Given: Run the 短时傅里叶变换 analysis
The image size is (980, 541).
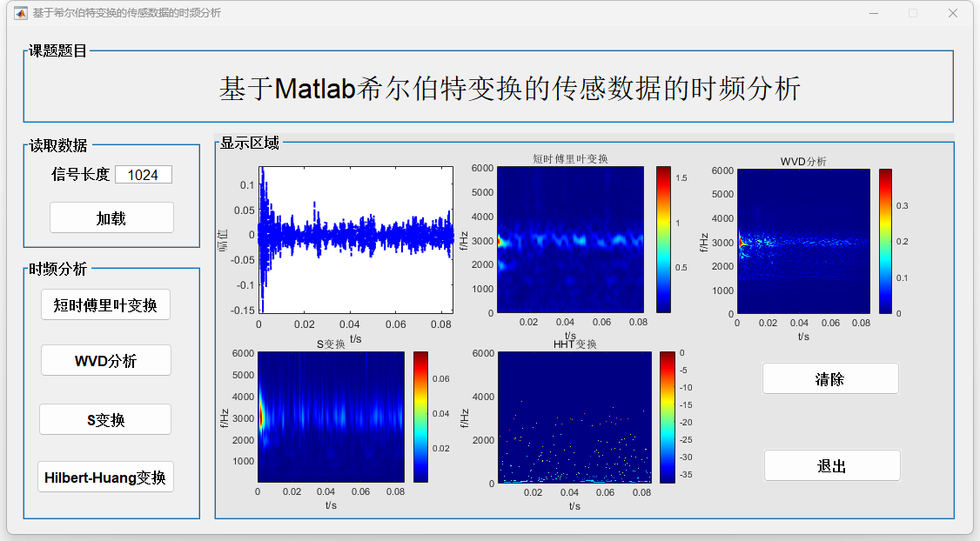Looking at the screenshot, I should tap(105, 305).
